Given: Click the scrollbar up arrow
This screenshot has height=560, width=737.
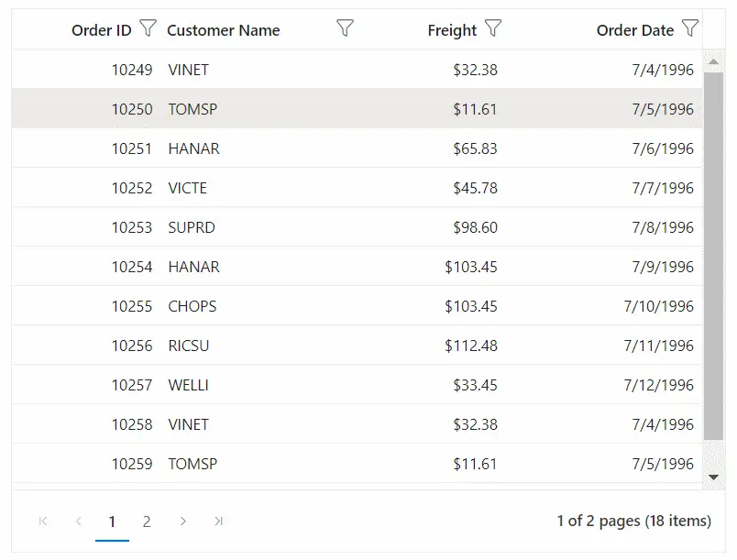Looking at the screenshot, I should pos(714,60).
